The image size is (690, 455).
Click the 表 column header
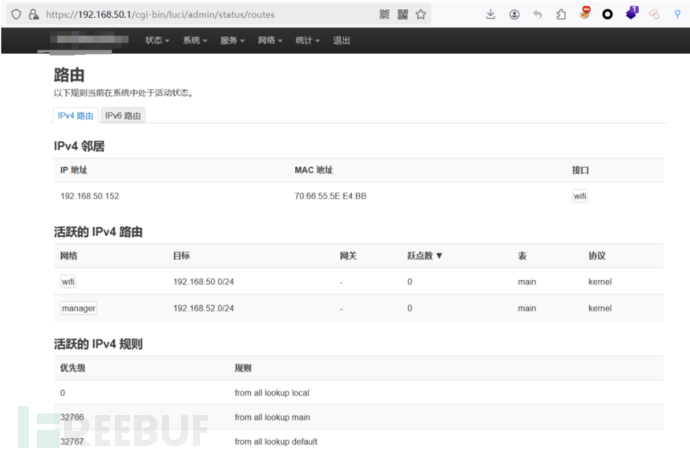tap(522, 256)
